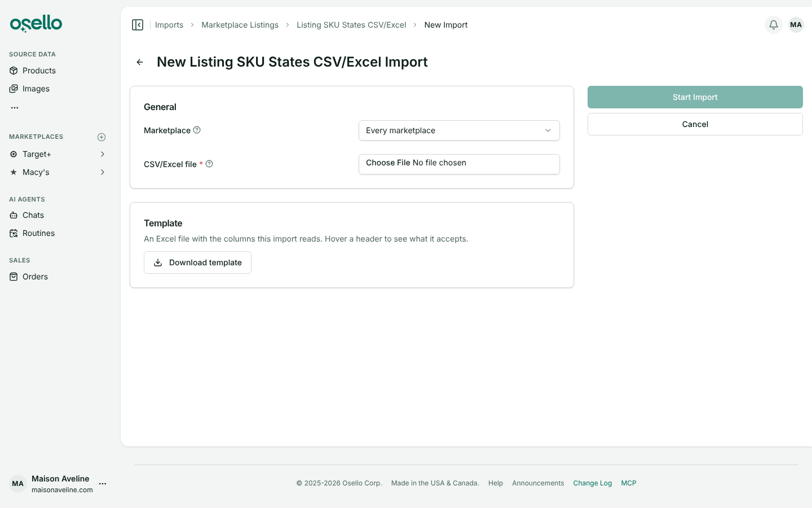
Task: Click the CSV/Excel file help icon
Action: (209, 164)
